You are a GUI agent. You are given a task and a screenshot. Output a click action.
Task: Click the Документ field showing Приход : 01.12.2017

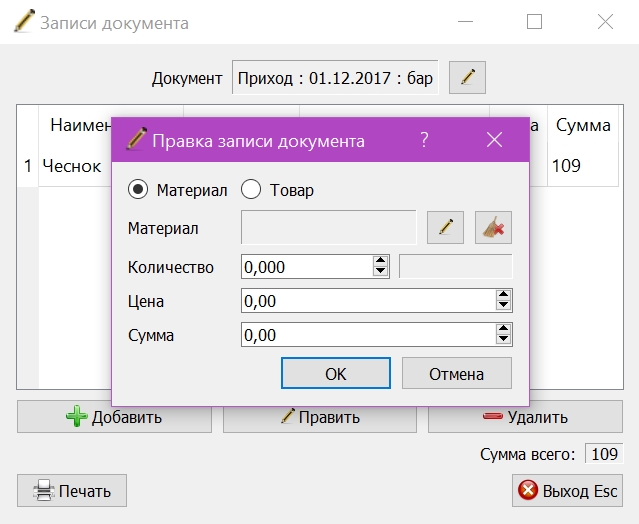click(x=335, y=77)
